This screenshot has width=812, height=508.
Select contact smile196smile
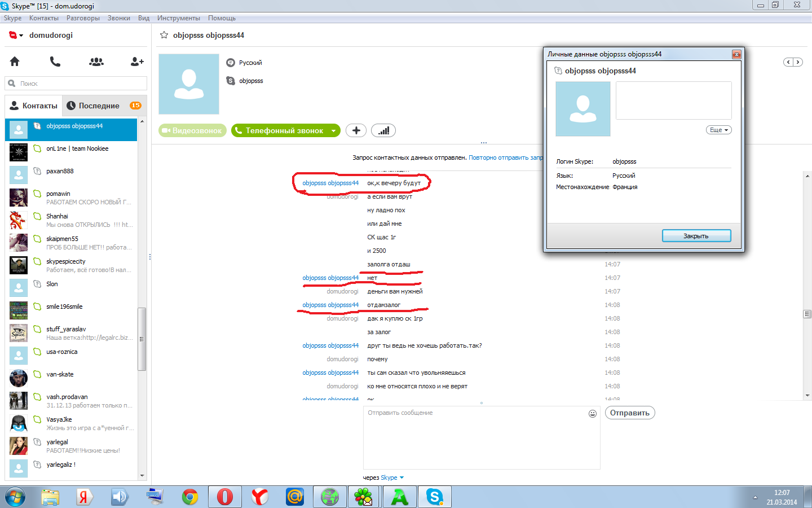pos(71,310)
